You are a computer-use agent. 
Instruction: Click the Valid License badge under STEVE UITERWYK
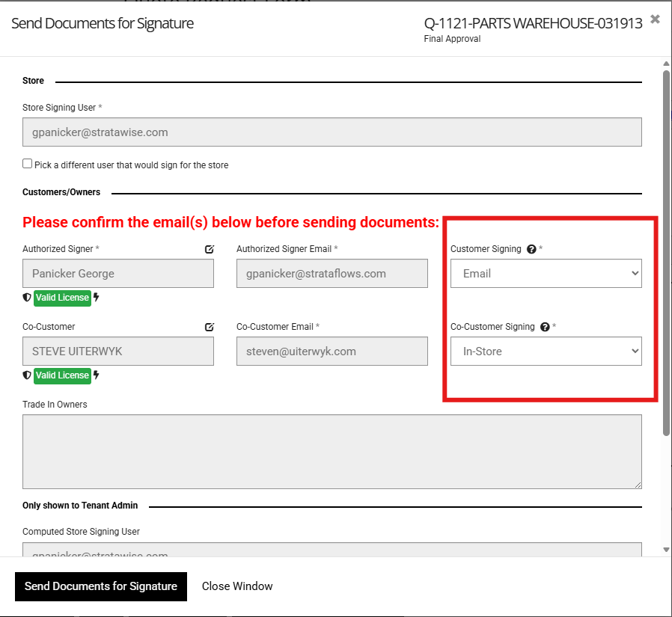tap(62, 375)
